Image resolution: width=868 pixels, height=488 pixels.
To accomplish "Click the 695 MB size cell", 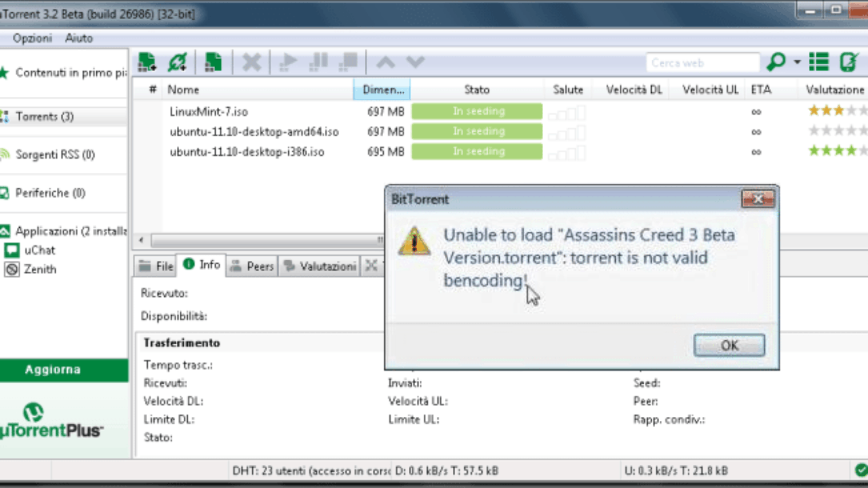I will click(x=386, y=152).
